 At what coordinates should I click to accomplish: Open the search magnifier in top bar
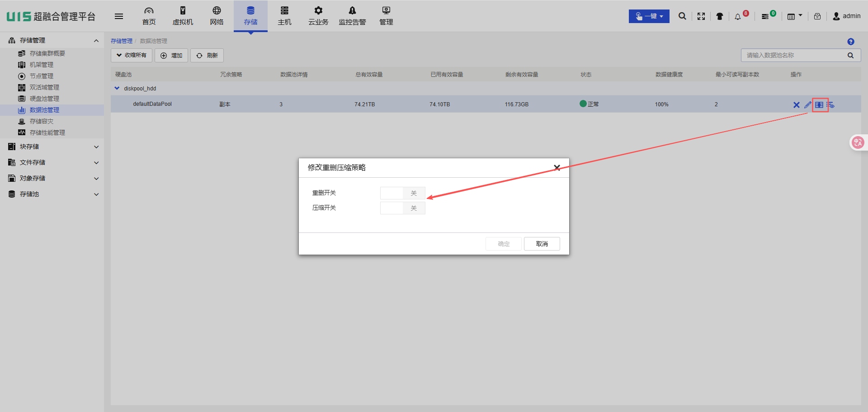682,16
